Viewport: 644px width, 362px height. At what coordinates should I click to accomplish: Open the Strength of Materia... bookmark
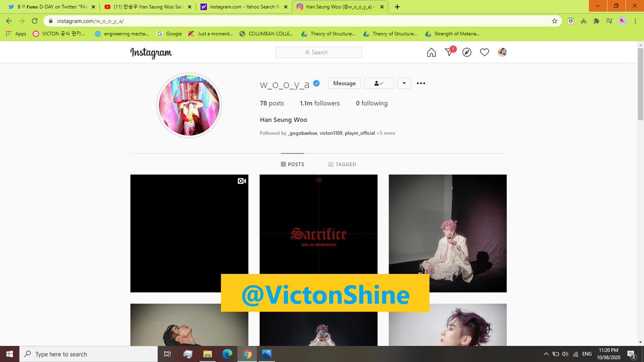point(452,33)
